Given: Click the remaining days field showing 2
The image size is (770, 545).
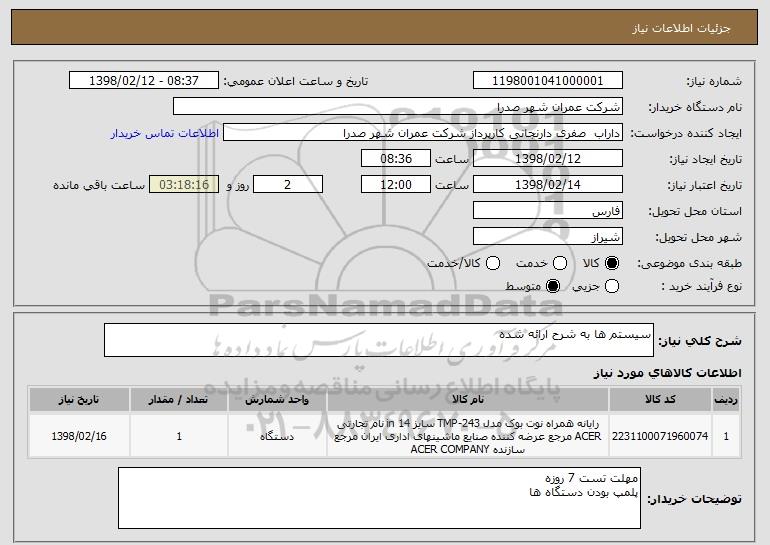Looking at the screenshot, I should 288,185.
